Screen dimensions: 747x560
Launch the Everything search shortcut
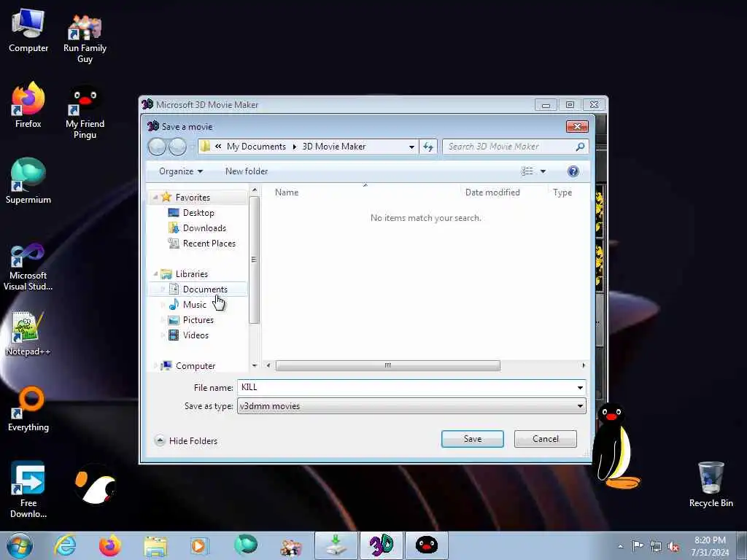[x=28, y=410]
